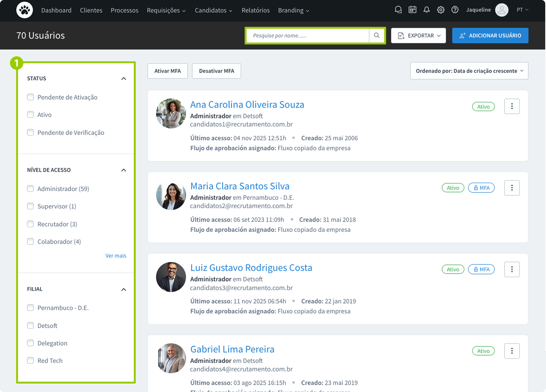
Task: Click the notifications bell icon
Action: point(426,10)
